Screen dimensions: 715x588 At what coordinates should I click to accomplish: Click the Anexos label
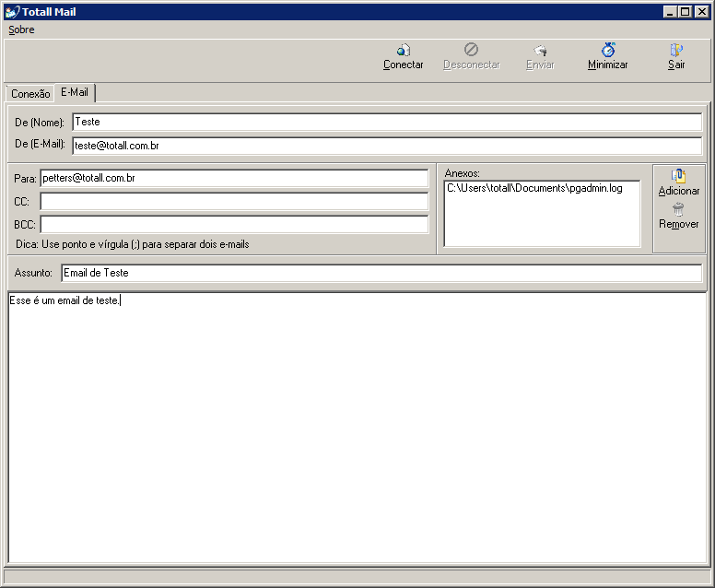point(462,173)
